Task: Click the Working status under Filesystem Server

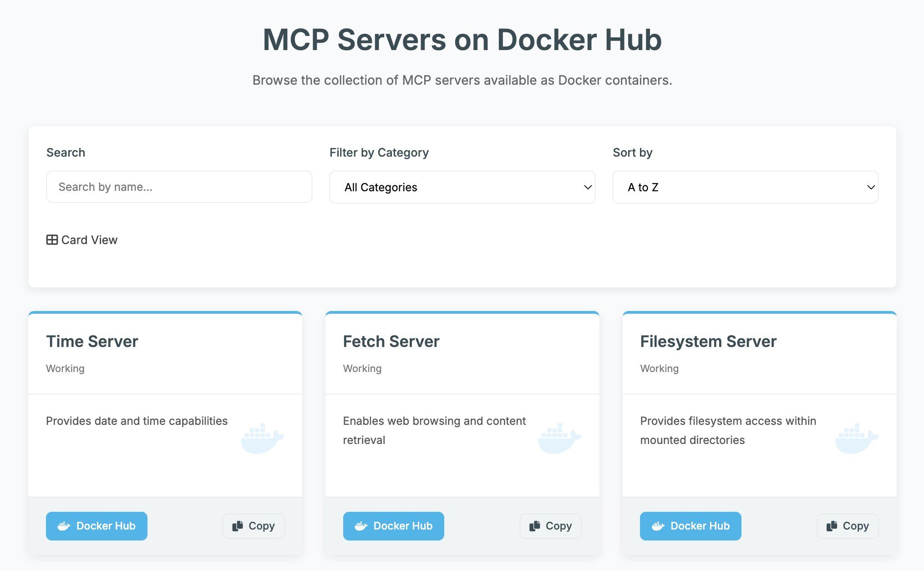Action: click(659, 369)
